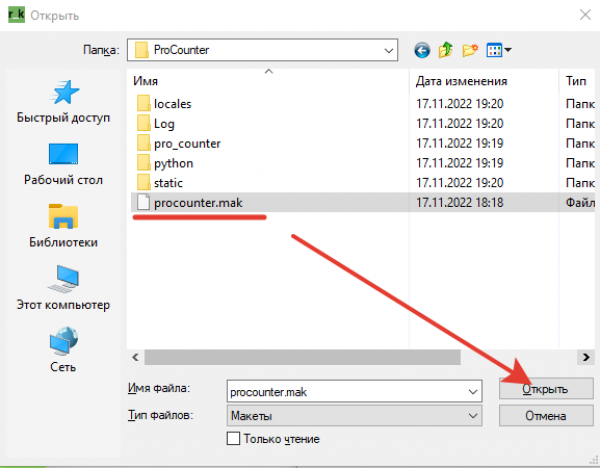600x468 pixels.
Task: Toggle Только чтение checkbox
Action: [x=233, y=439]
